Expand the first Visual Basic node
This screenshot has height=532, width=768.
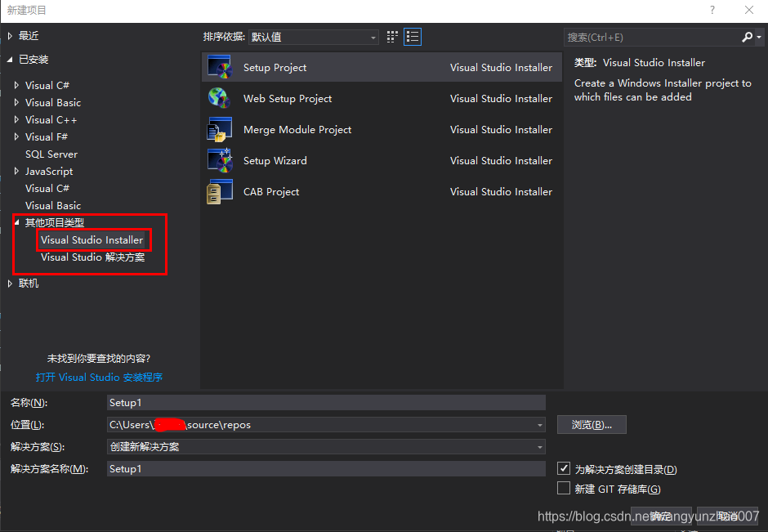click(16, 102)
